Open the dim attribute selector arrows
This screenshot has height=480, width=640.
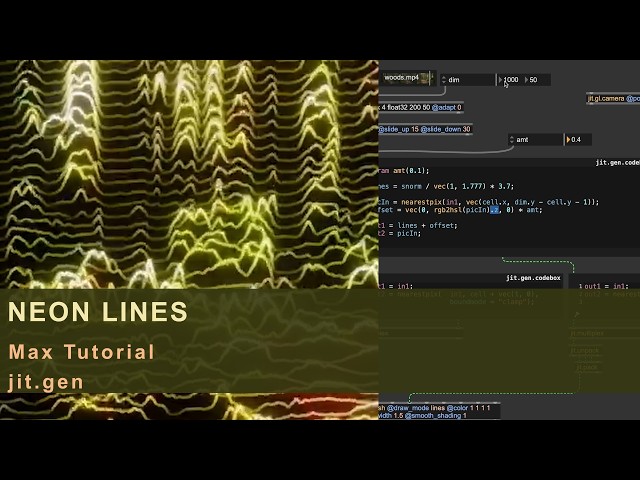(444, 80)
